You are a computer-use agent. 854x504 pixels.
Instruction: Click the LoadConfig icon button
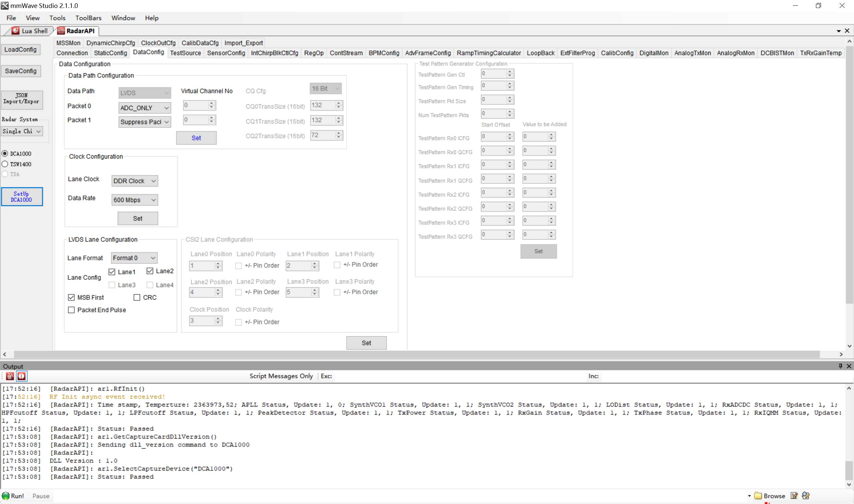point(21,50)
